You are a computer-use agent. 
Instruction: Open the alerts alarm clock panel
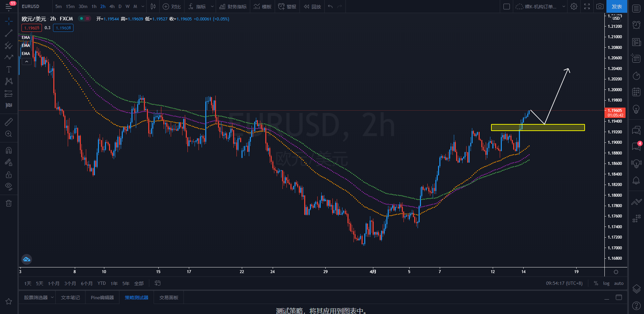point(636,25)
